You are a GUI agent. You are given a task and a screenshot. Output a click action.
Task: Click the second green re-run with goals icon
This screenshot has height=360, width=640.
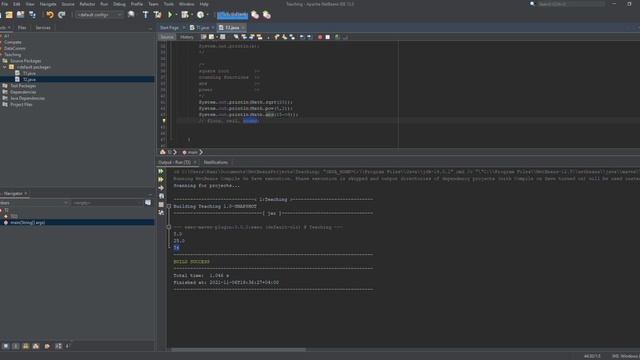tap(161, 180)
